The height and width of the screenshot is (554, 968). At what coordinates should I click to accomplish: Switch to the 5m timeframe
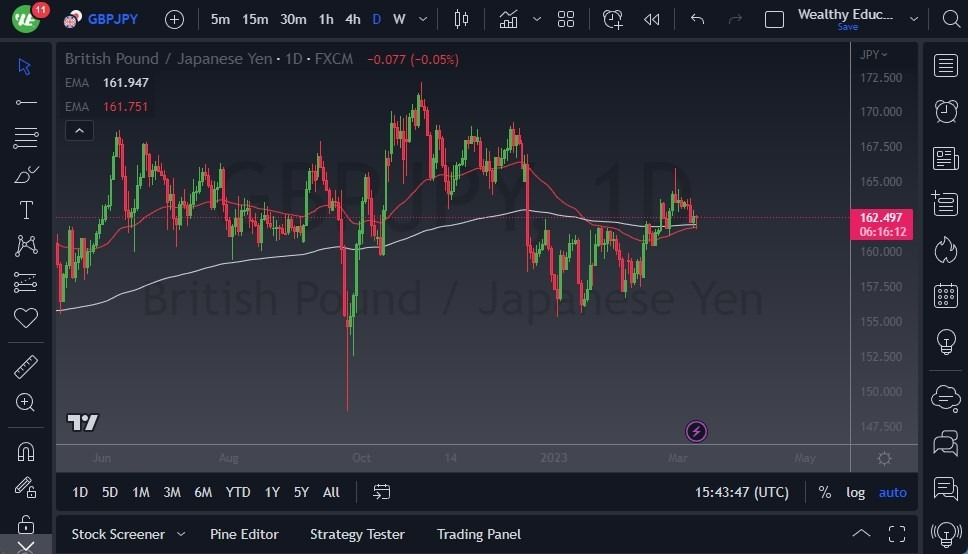[220, 19]
